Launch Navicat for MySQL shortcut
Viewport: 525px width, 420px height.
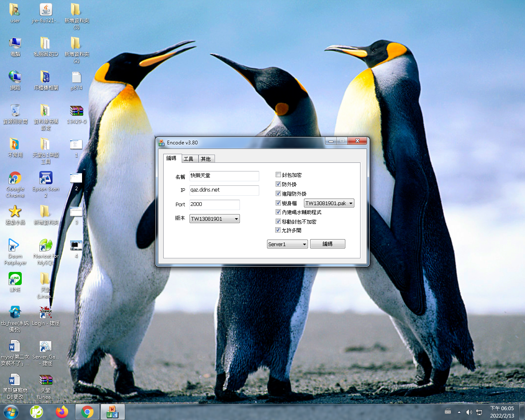(46, 251)
